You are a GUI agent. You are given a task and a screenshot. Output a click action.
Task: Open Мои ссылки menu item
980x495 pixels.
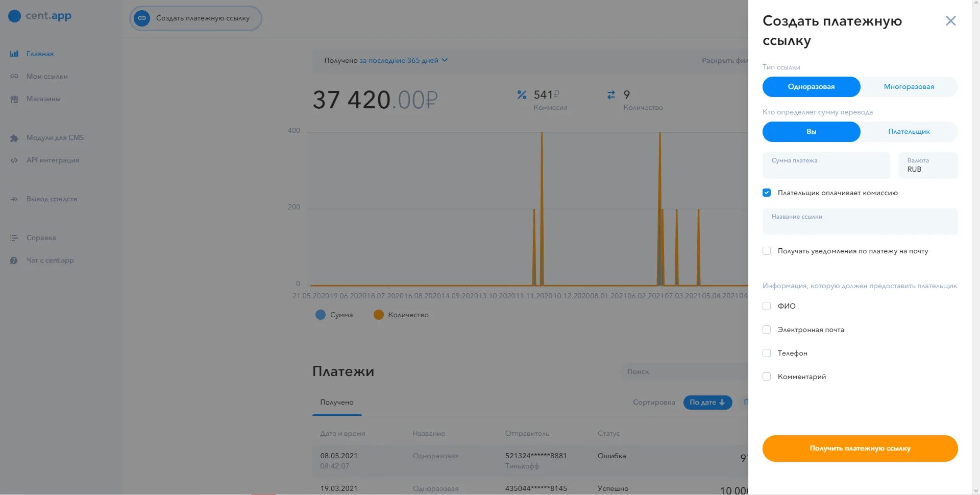pos(47,76)
